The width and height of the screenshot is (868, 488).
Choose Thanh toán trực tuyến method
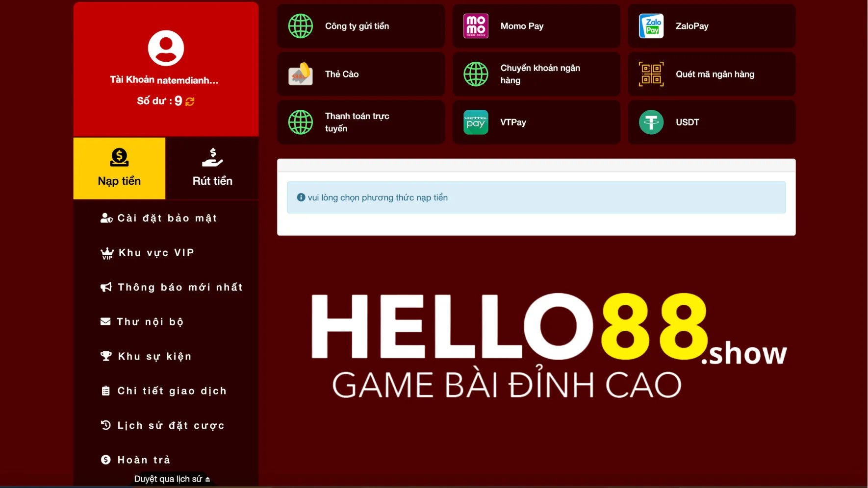pos(361,122)
